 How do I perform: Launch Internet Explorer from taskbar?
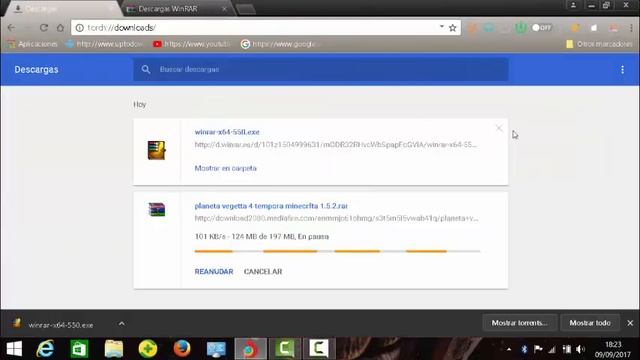tap(45, 349)
